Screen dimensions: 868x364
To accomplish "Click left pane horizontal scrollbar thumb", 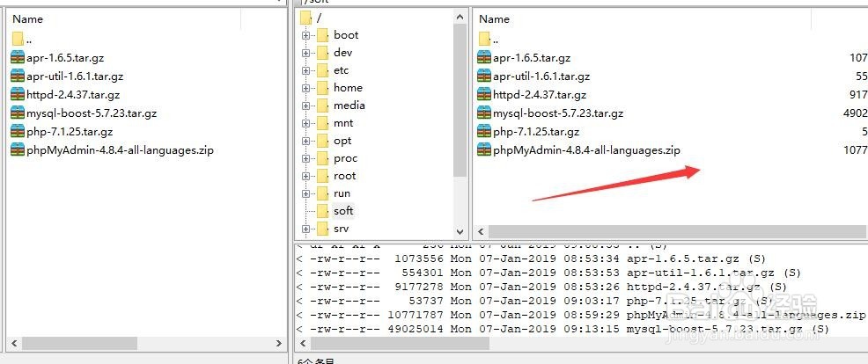I will [x=79, y=344].
